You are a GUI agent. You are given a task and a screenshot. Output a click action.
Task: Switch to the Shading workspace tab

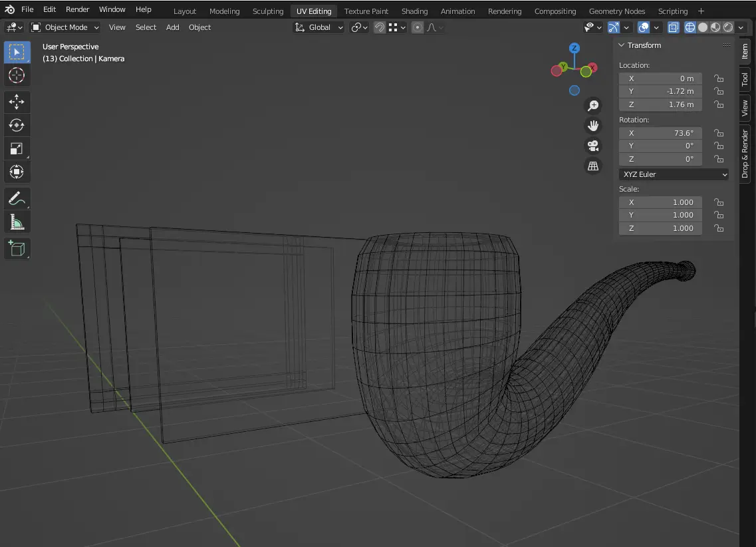414,11
